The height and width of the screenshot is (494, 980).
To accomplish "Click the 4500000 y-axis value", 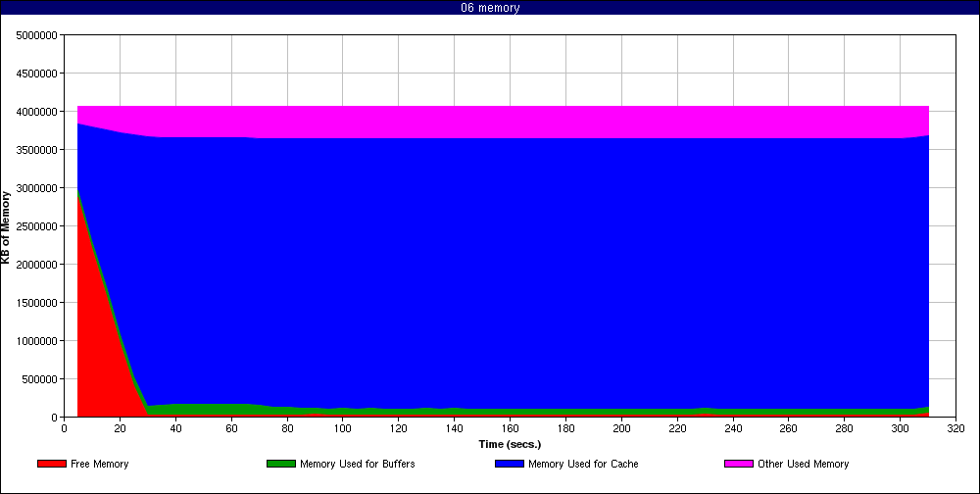I will tap(39, 74).
